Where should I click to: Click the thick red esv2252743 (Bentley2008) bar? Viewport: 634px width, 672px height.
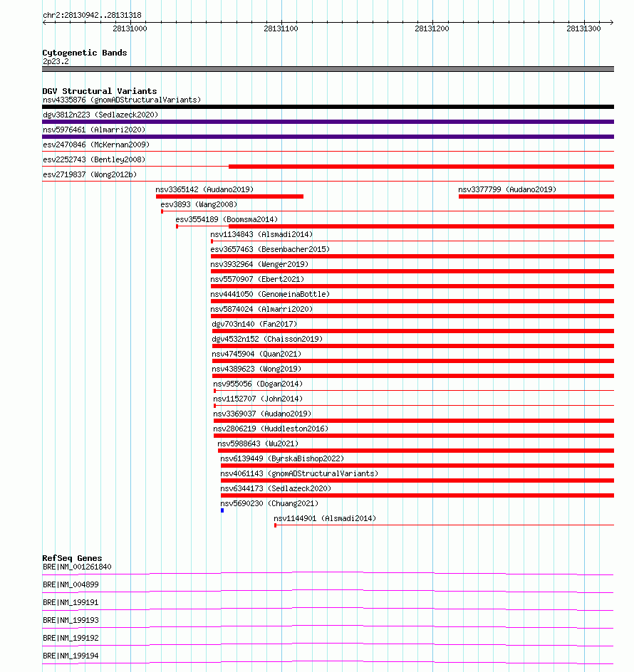421,167
